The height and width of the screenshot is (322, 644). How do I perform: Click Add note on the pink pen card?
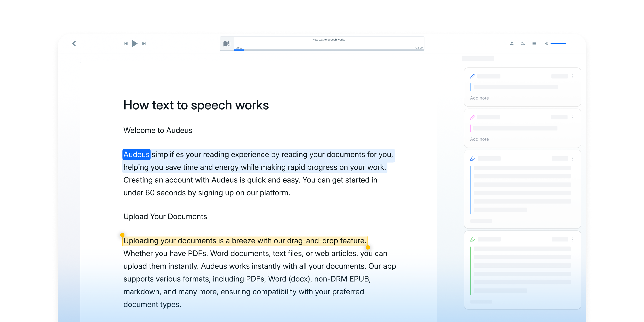(x=479, y=139)
